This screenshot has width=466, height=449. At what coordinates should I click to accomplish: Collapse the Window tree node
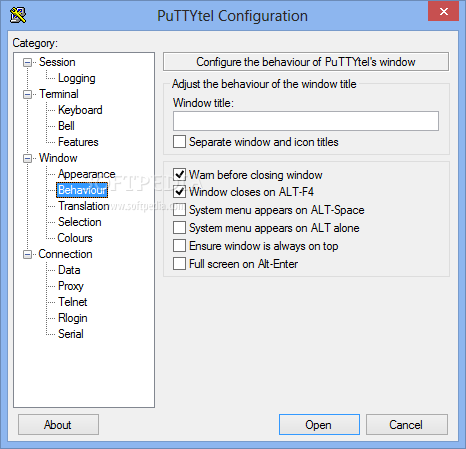(27, 158)
